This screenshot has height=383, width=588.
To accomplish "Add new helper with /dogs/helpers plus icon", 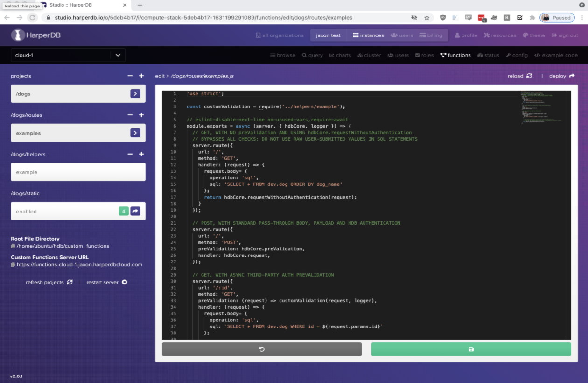I will (141, 154).
